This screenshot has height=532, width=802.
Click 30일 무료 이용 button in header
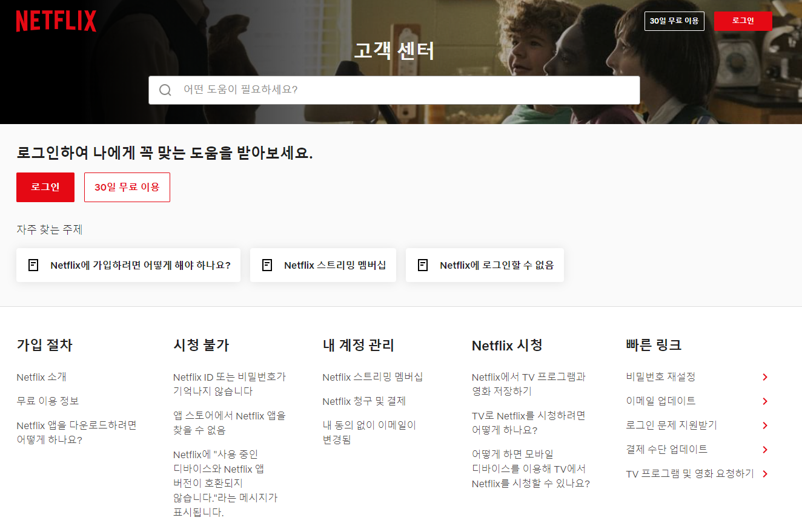coord(674,21)
